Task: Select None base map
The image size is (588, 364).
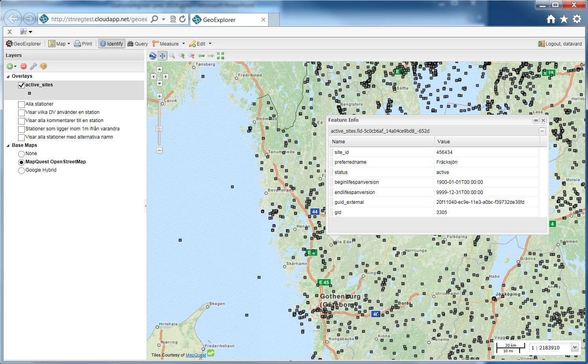Action: tap(21, 154)
